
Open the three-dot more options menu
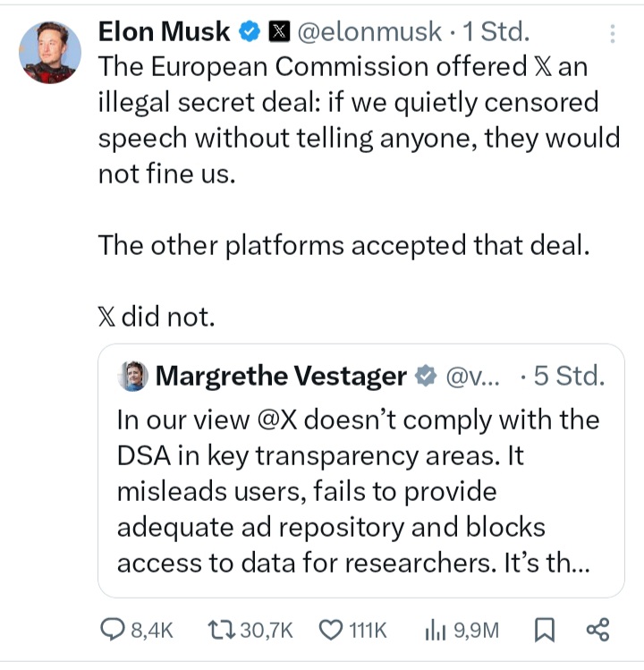[613, 34]
